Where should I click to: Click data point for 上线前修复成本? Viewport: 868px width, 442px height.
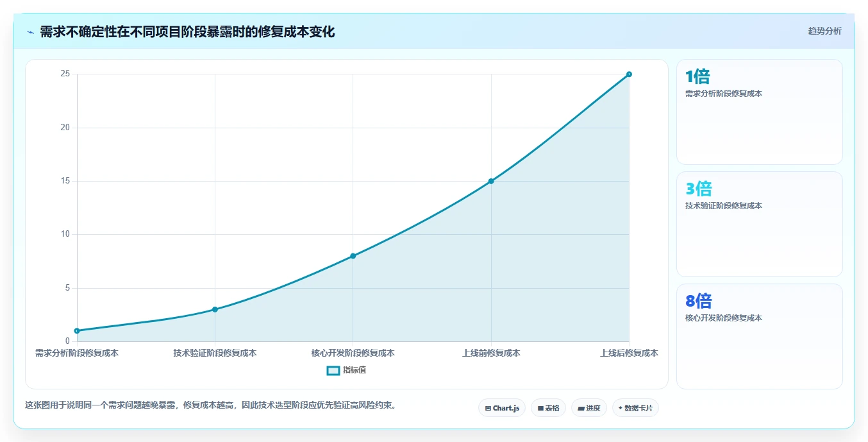click(x=491, y=181)
